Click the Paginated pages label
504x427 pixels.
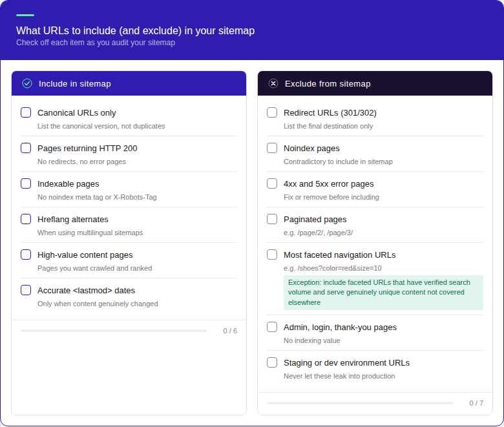coord(315,220)
